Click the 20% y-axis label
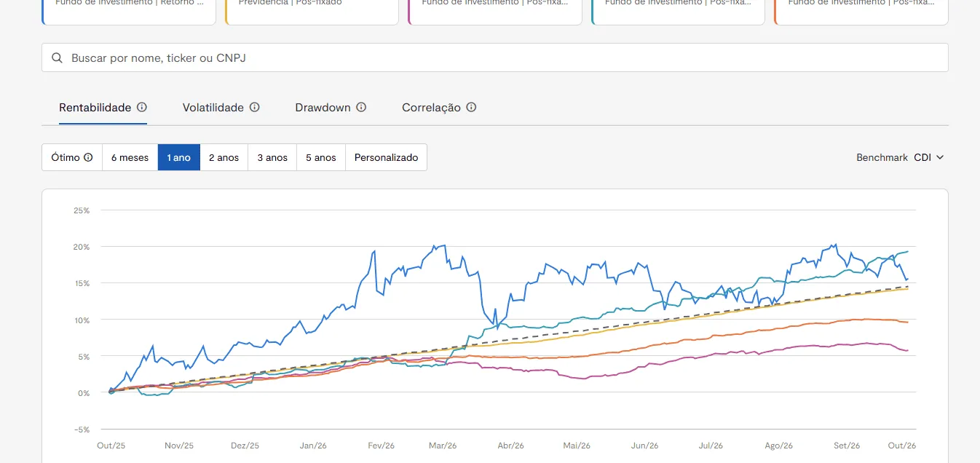Screen dimensions: 980x463 tap(82, 247)
